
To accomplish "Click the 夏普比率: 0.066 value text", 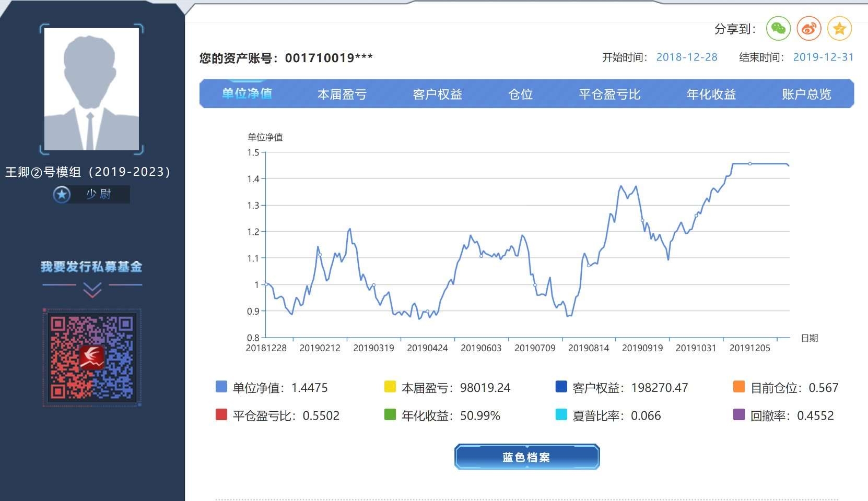I will [617, 416].
